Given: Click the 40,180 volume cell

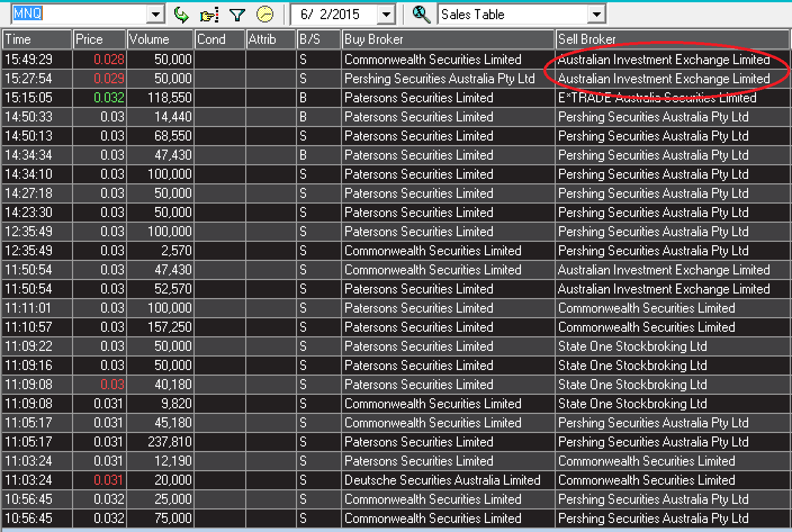Looking at the screenshot, I should click(x=160, y=385).
